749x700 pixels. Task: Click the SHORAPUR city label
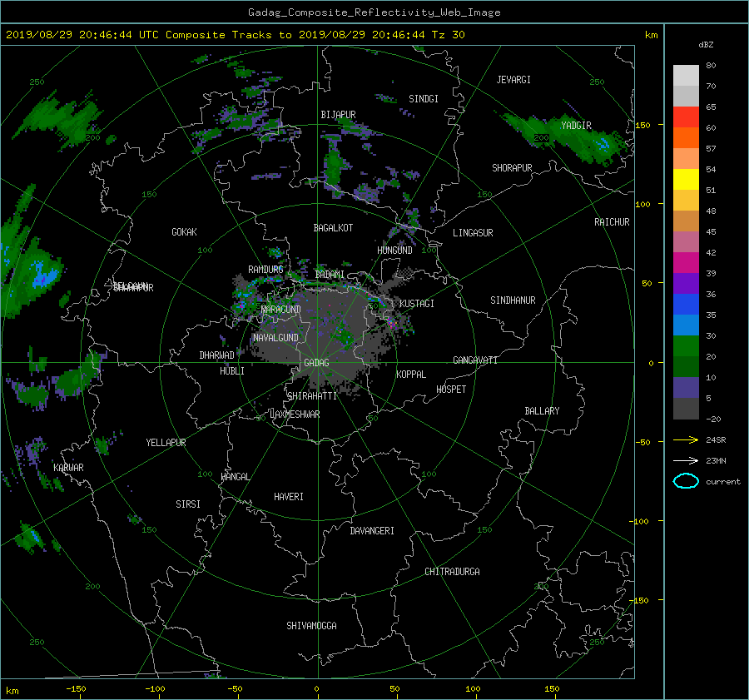(x=512, y=168)
